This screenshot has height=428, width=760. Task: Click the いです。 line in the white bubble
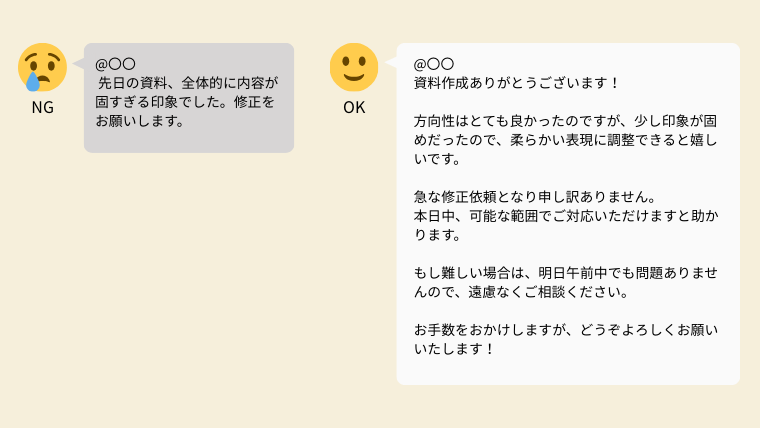tap(436, 159)
